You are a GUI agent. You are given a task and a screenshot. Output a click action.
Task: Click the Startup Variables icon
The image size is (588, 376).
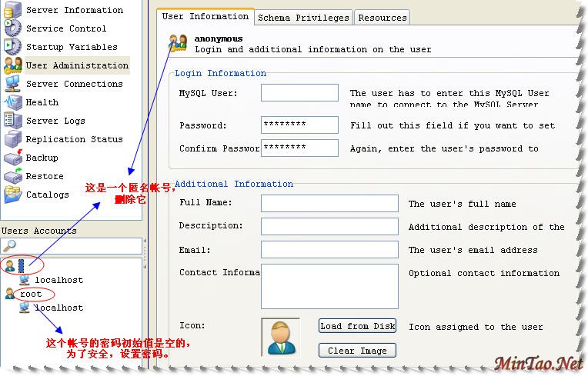click(13, 47)
